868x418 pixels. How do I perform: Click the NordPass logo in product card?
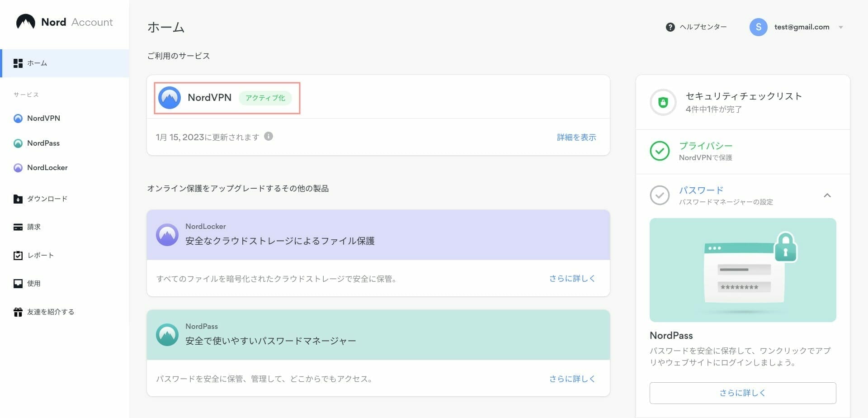pyautogui.click(x=167, y=335)
